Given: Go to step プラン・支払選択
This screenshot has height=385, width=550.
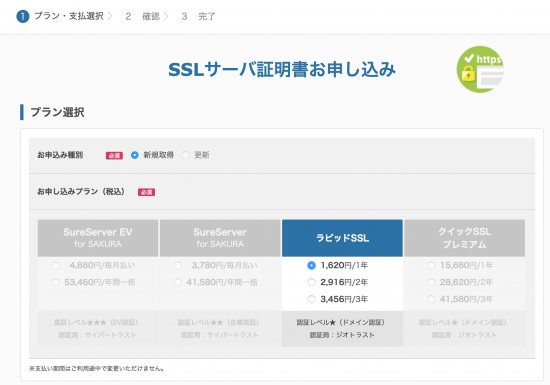Looking at the screenshot, I should [x=69, y=16].
